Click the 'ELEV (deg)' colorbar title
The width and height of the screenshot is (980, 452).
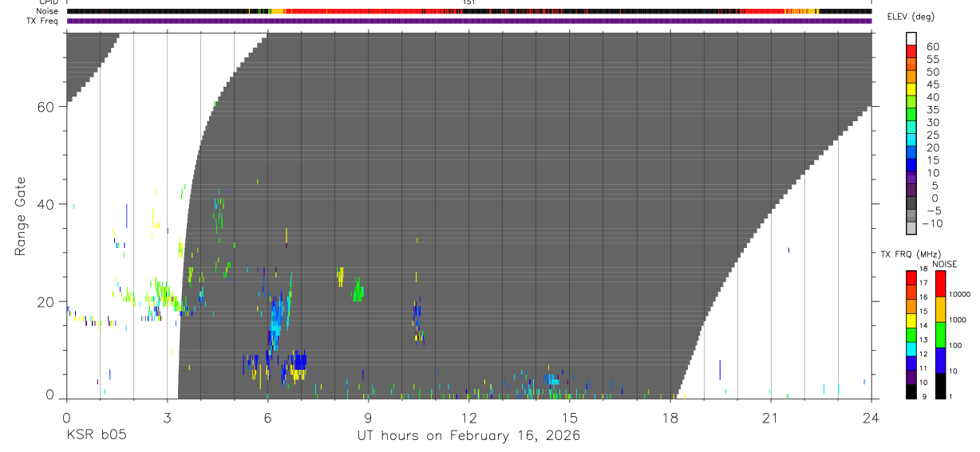point(911,17)
